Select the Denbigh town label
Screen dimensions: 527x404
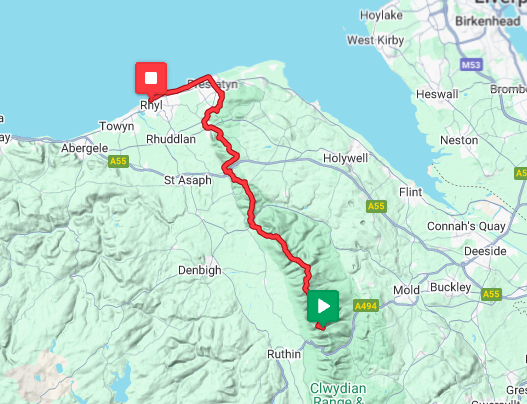200,270
